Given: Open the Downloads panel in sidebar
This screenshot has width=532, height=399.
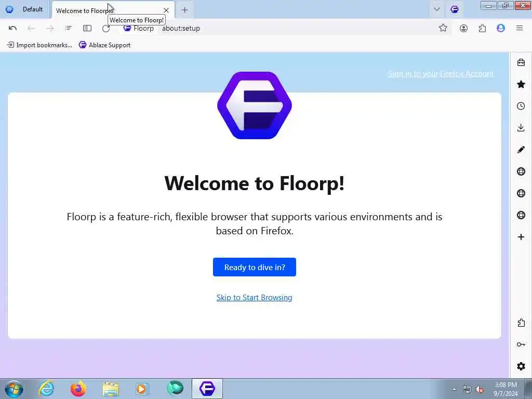Looking at the screenshot, I should 521,128.
